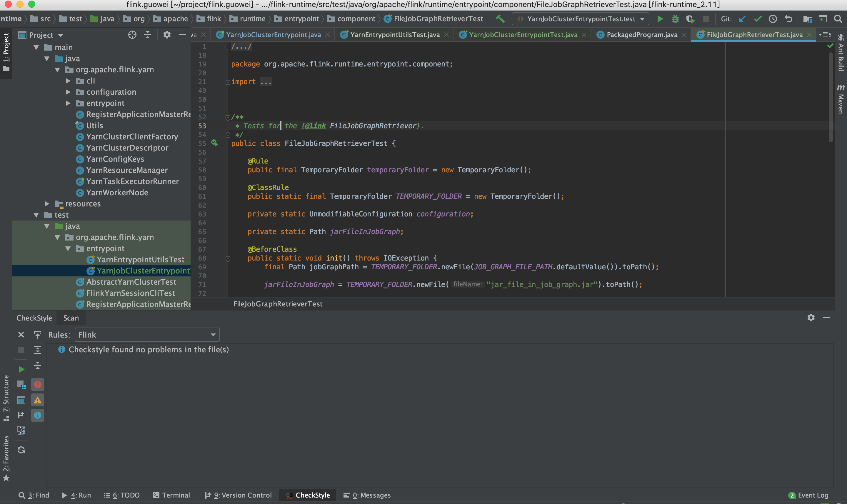Image resolution: width=847 pixels, height=504 pixels.
Task: Click the Search Everywhere magnifier icon
Action: pyautogui.click(x=838, y=19)
